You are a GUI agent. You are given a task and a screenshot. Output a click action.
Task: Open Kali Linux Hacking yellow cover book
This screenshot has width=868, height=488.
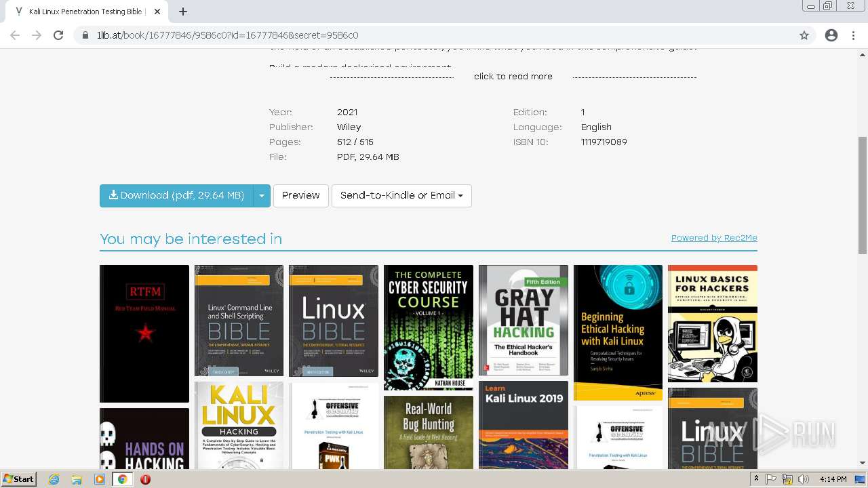pyautogui.click(x=239, y=426)
